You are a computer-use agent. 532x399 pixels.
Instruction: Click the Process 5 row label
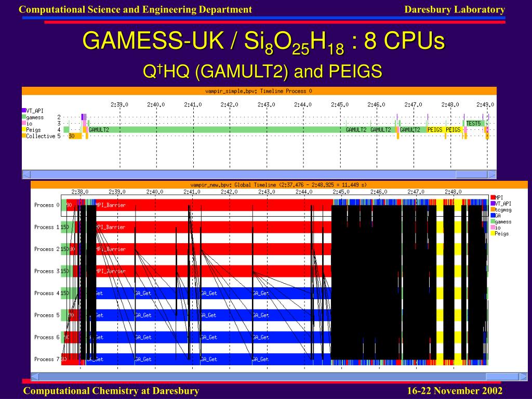pos(47,315)
